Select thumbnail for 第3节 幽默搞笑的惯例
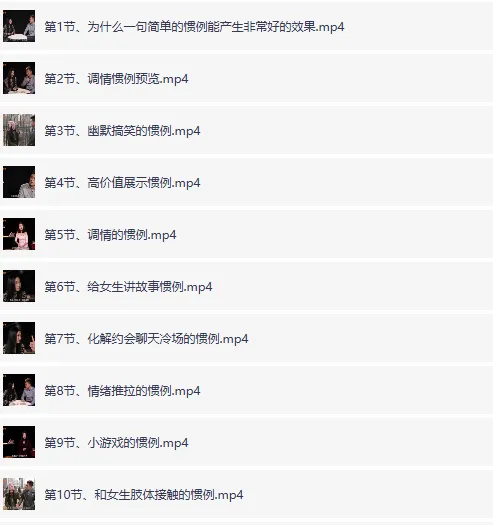The image size is (493, 525). [x=19, y=130]
